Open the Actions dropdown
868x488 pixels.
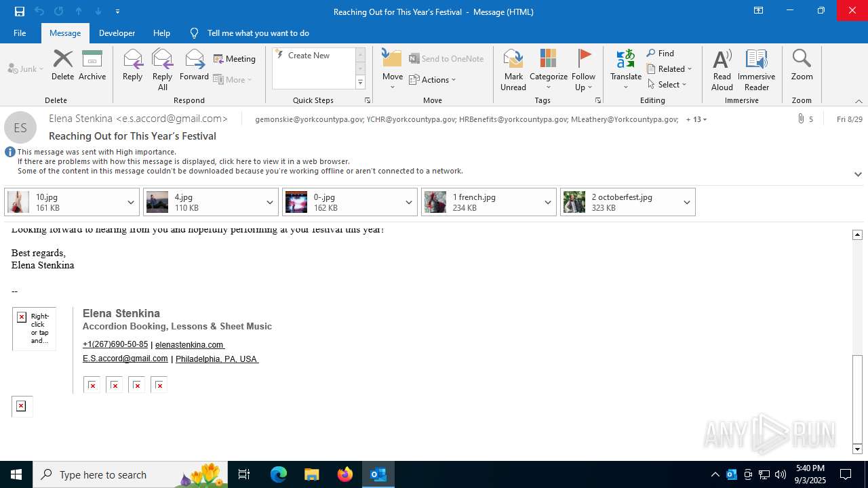click(x=433, y=80)
